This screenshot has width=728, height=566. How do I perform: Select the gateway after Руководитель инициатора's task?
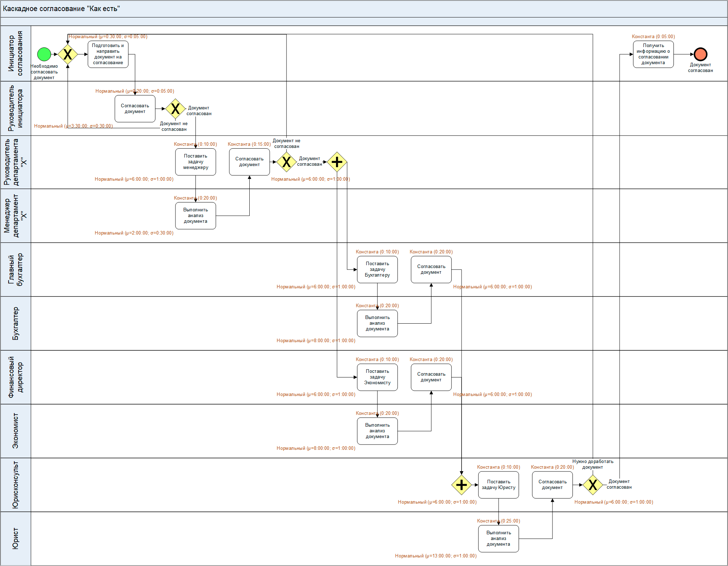click(175, 109)
